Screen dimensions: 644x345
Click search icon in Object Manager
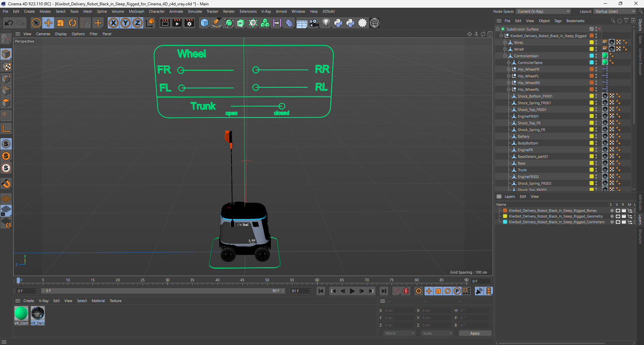pyautogui.click(x=613, y=21)
